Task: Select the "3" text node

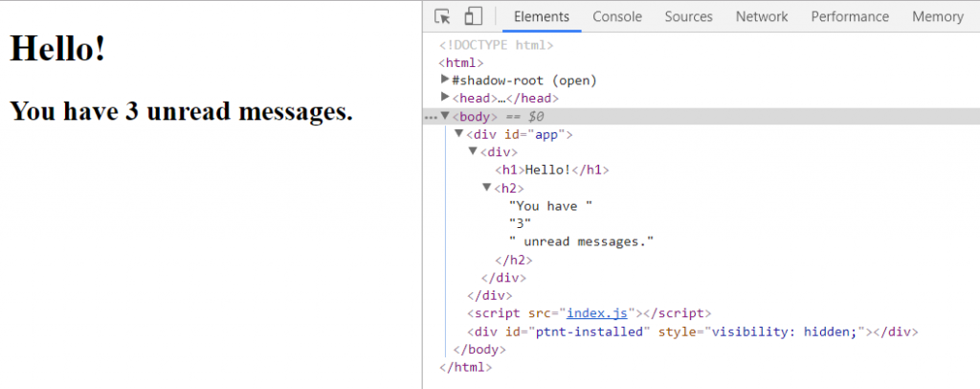Action: [x=520, y=224]
